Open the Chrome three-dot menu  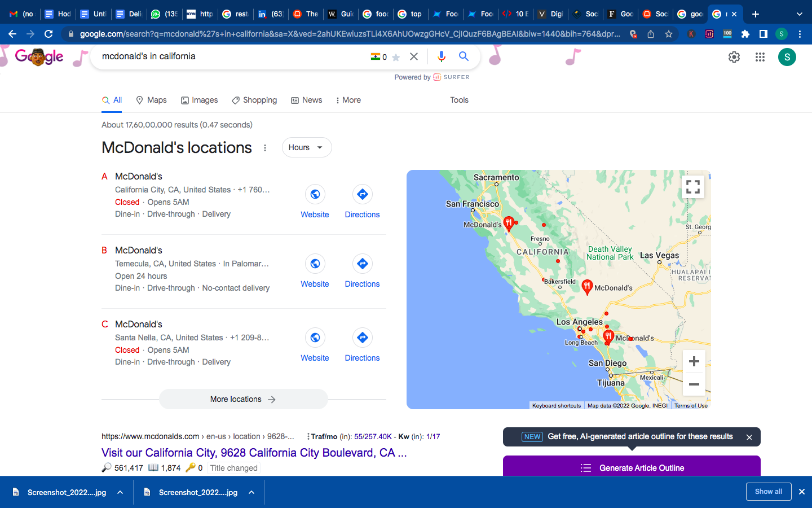(x=800, y=34)
